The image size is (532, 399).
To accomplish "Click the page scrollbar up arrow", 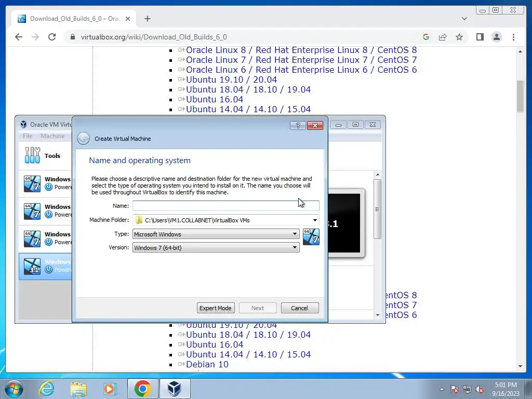I will (x=520, y=51).
